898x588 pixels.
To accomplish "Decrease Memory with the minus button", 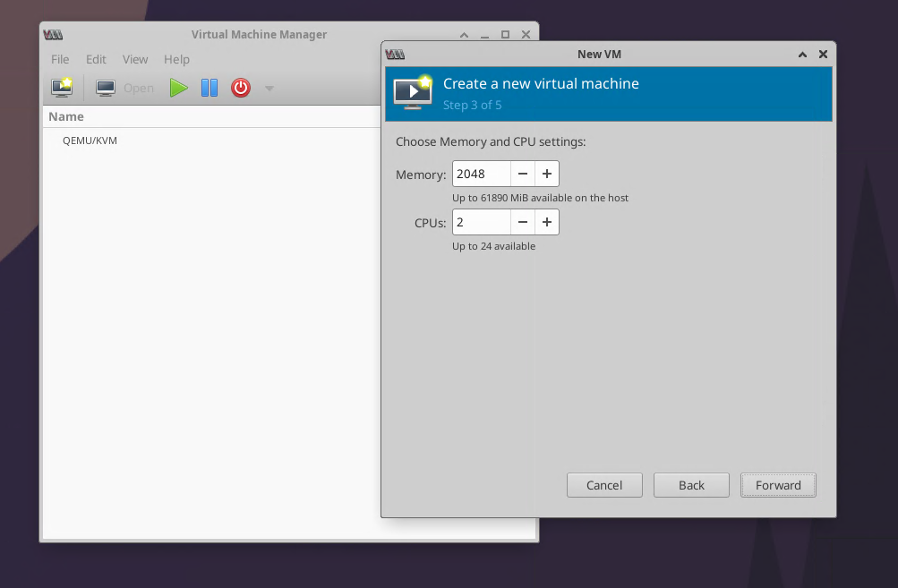I will pyautogui.click(x=523, y=174).
